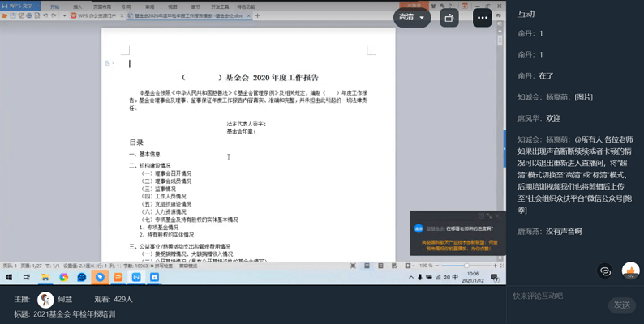Open the three-dots more options button
This screenshot has height=324, width=644.
coord(482,17)
